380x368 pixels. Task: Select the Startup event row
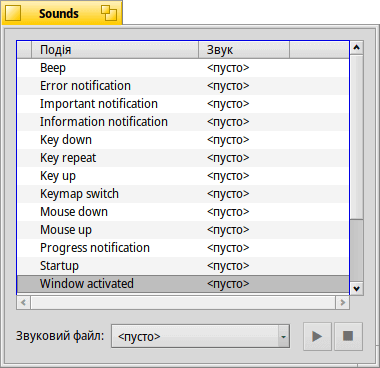[183, 266]
